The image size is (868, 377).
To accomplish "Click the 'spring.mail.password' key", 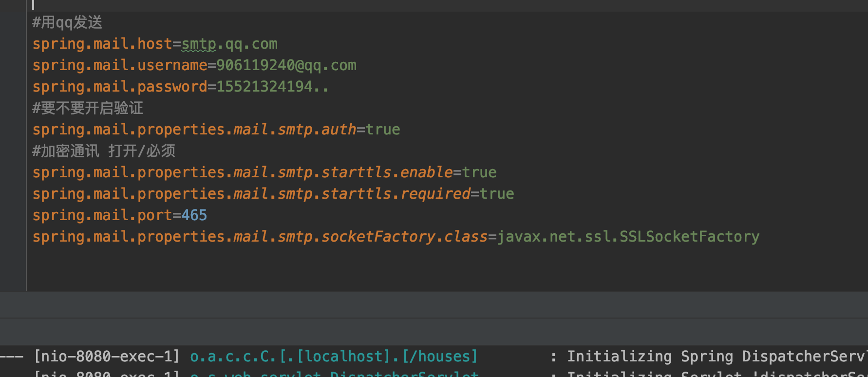I will [x=120, y=87].
